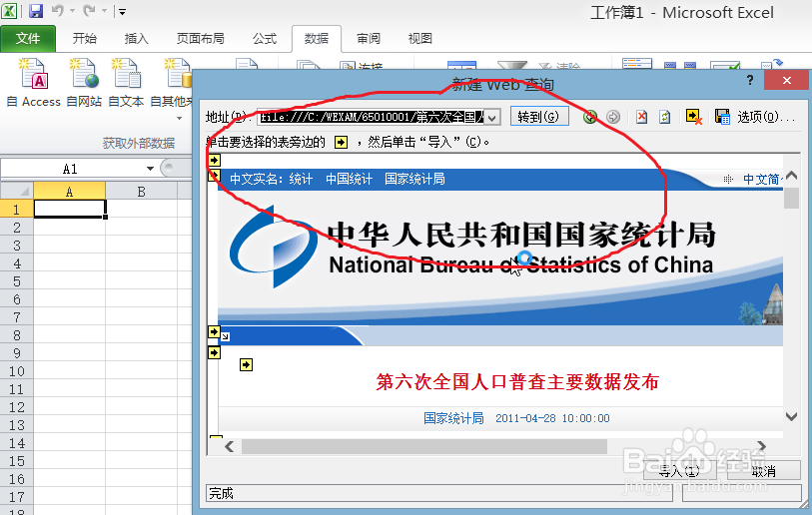
Task: Save the workbook using the quick access floppy icon
Action: click(35, 10)
